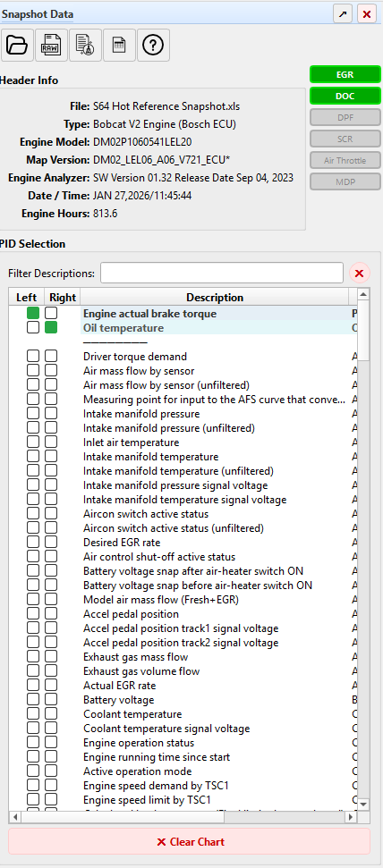Select the EGR green button
This screenshot has width=383, height=868.
[345, 75]
